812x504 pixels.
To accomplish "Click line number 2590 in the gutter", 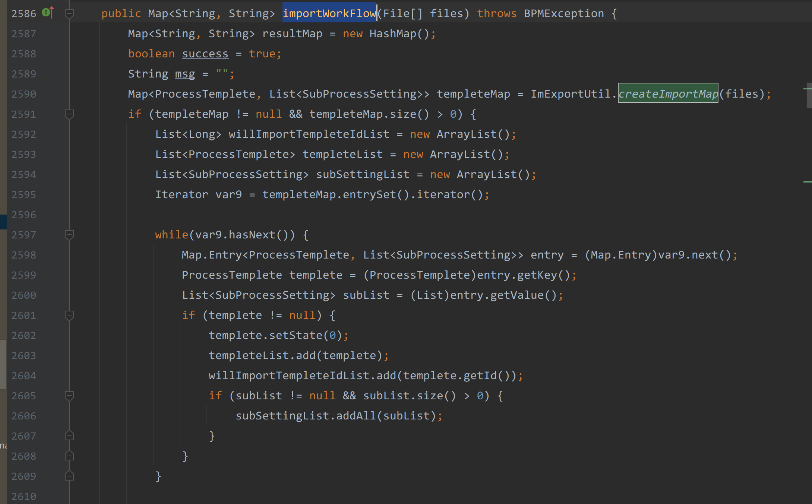I will [x=23, y=94].
